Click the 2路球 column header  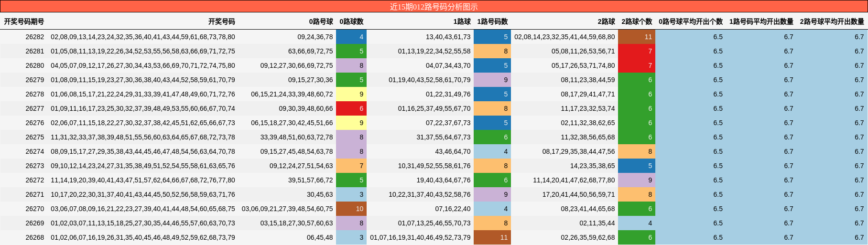607,21
